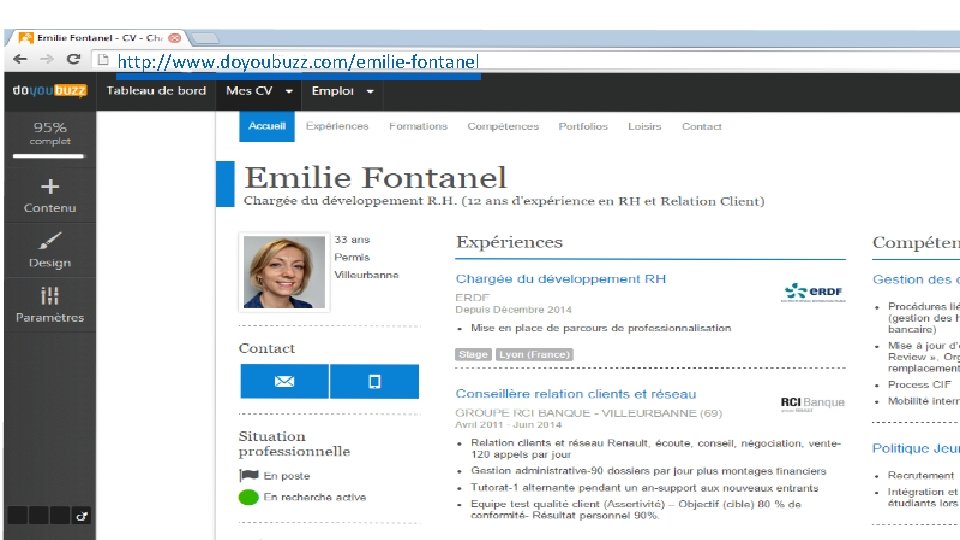Click the address bar URL

298,61
